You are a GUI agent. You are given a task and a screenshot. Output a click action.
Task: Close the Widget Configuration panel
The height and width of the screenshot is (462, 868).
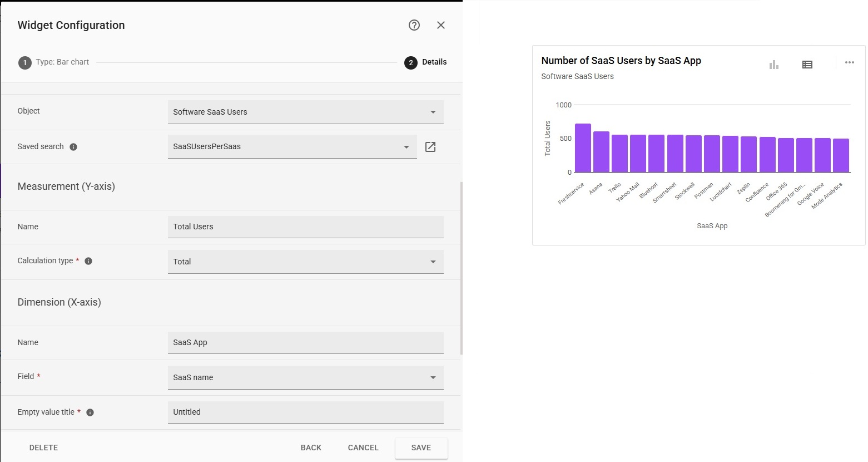441,25
